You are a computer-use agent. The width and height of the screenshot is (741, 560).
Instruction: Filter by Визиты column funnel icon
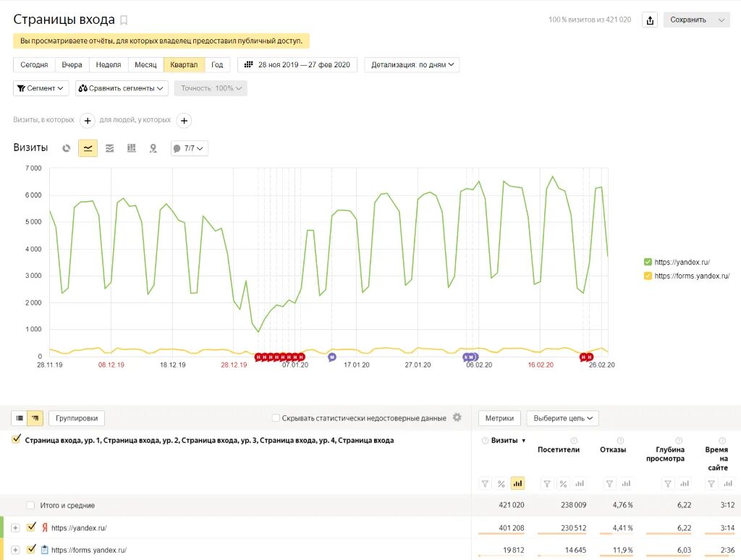(x=485, y=483)
